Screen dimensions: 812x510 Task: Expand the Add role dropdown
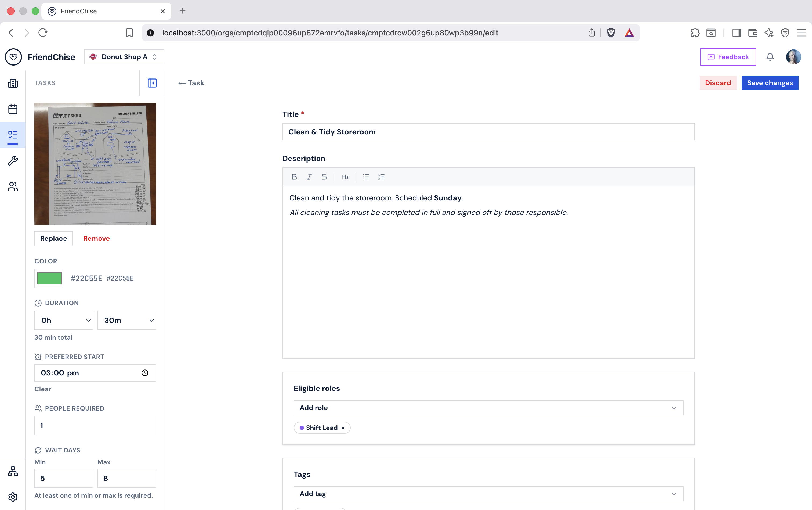click(x=488, y=408)
